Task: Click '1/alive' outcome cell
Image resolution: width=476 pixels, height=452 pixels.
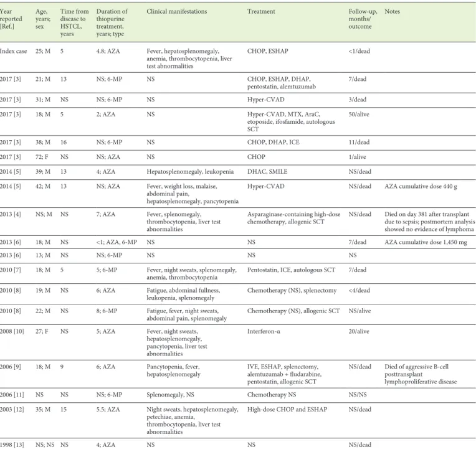Action: click(357, 157)
